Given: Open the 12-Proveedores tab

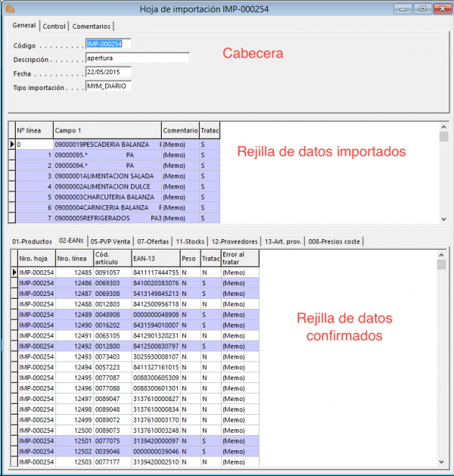Looking at the screenshot, I should pyautogui.click(x=233, y=241).
